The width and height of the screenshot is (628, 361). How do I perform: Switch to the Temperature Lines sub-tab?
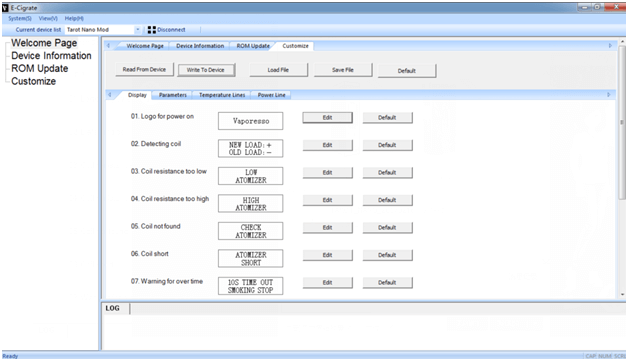pos(222,95)
